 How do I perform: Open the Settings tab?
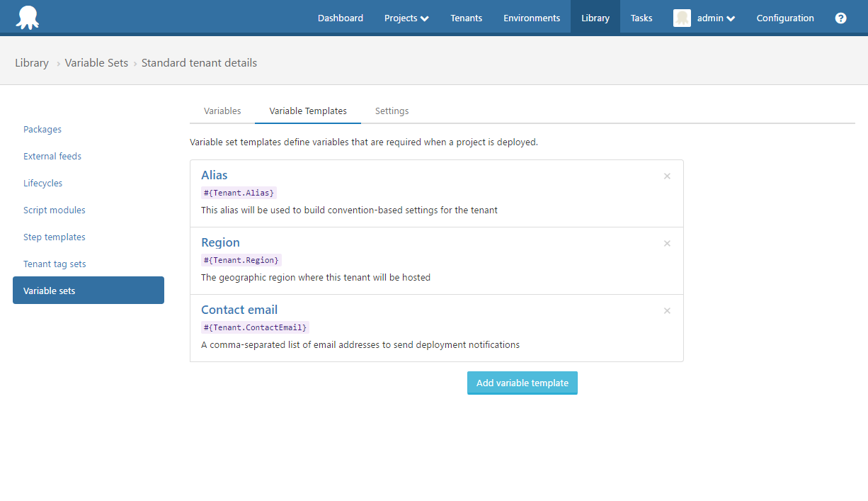[x=392, y=111]
